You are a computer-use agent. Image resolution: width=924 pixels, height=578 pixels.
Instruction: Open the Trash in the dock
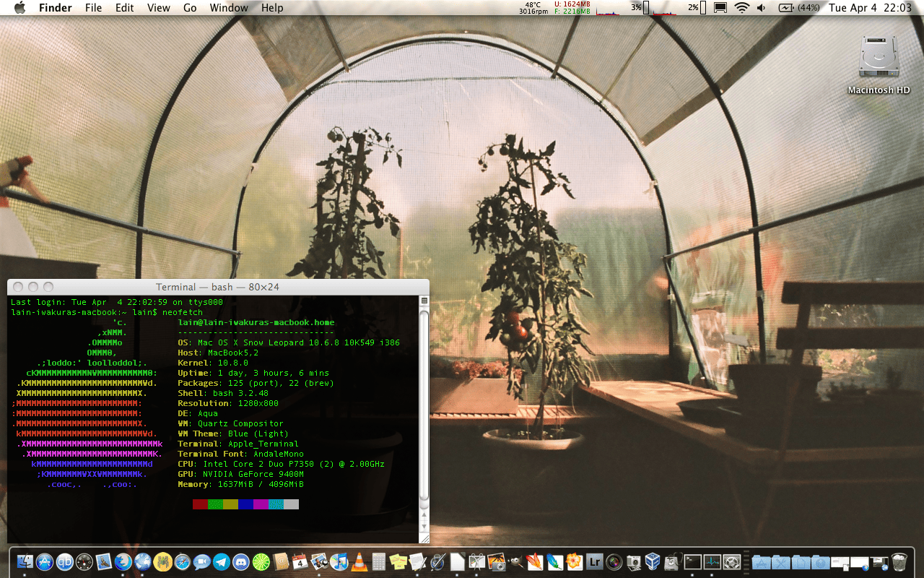(899, 562)
